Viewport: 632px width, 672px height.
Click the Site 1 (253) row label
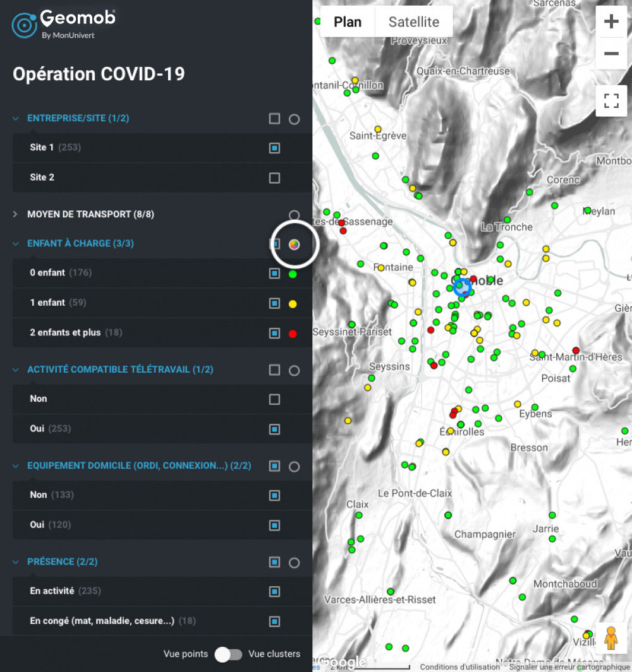(x=56, y=147)
